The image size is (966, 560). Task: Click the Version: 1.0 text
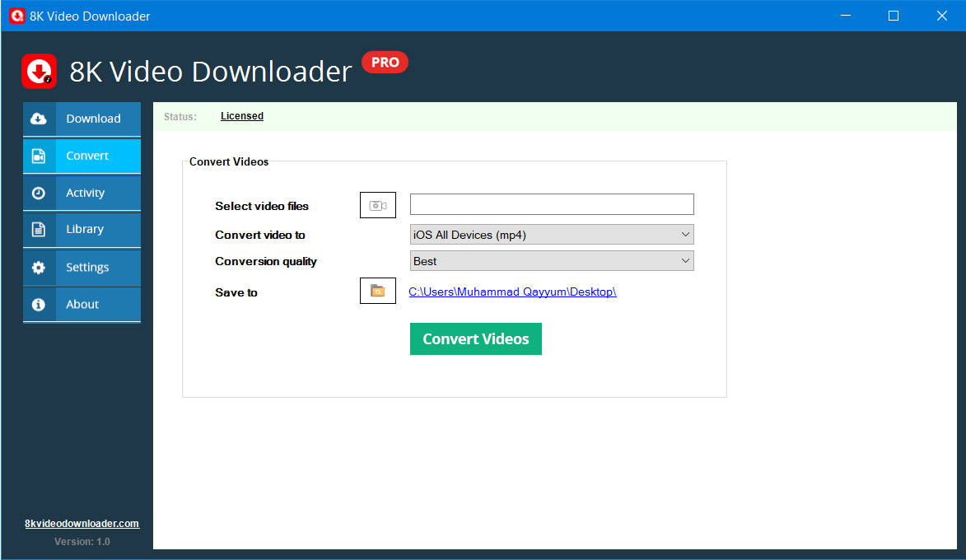tap(82, 542)
